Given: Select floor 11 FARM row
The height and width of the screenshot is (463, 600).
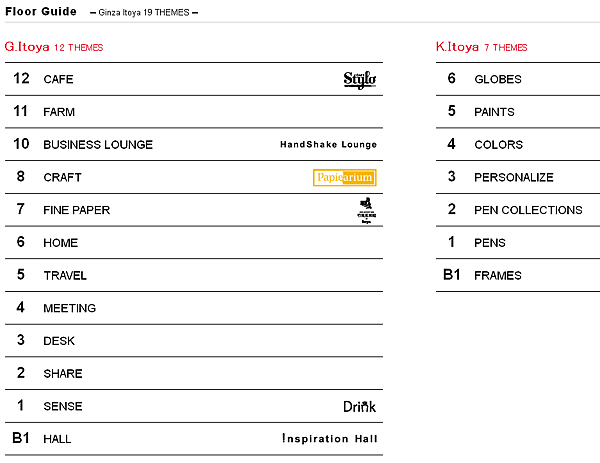Looking at the screenshot, I should (194, 112).
